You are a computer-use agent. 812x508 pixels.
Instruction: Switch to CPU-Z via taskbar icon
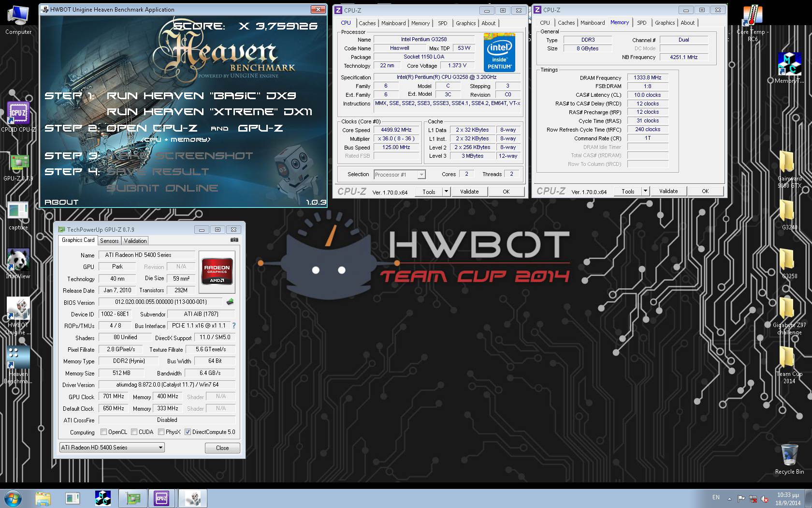click(x=161, y=498)
